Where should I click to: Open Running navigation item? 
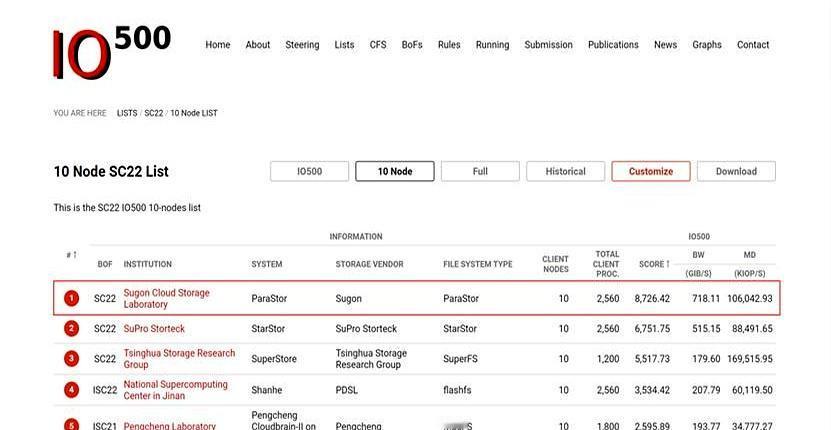(x=492, y=45)
